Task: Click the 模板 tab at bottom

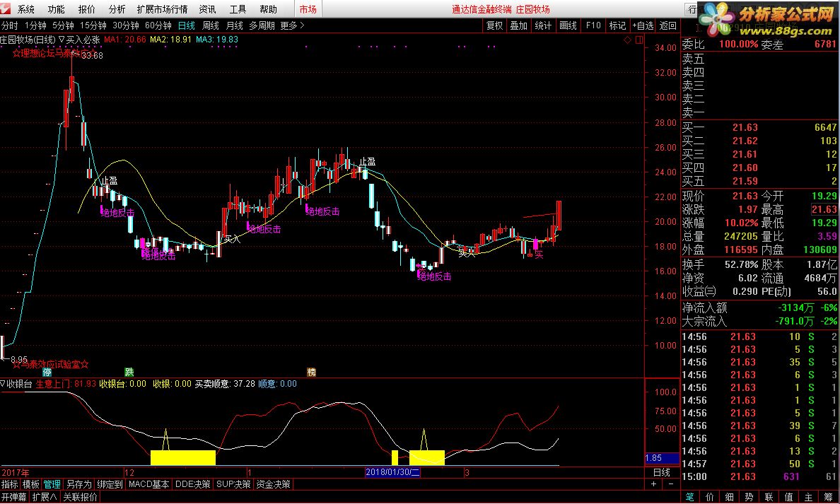Action: (x=31, y=484)
